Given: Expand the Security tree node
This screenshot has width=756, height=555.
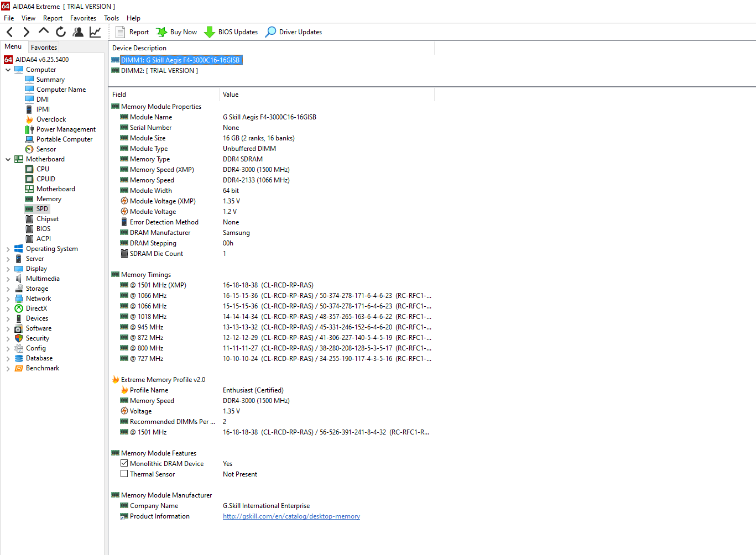Looking at the screenshot, I should (x=8, y=338).
